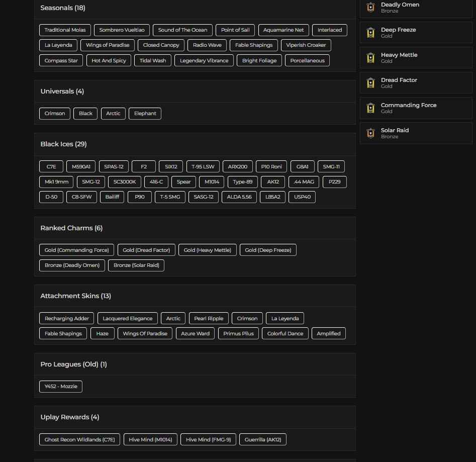The height and width of the screenshot is (462, 476).
Task: Collapse the Black Ices (29) section header
Action: pyautogui.click(x=63, y=144)
